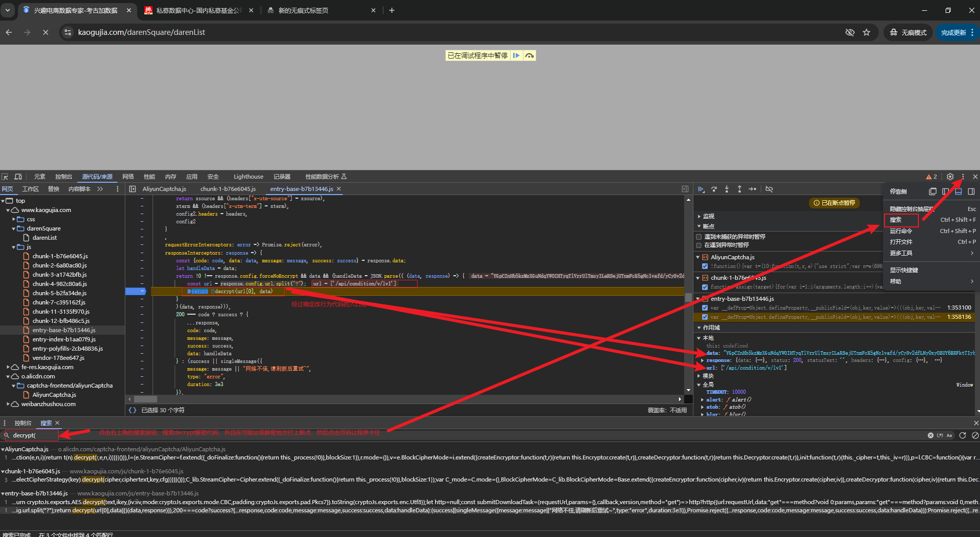
Task: Enable pause on caught exceptions
Action: pos(699,245)
